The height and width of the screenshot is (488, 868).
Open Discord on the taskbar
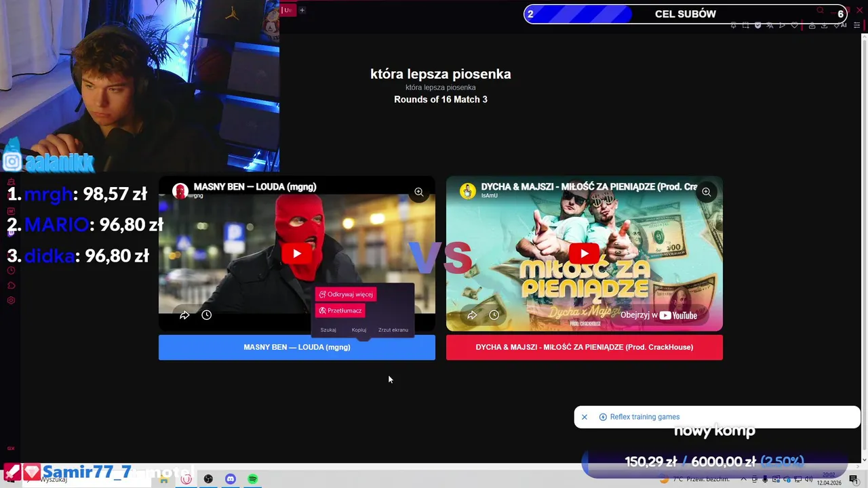point(231,479)
